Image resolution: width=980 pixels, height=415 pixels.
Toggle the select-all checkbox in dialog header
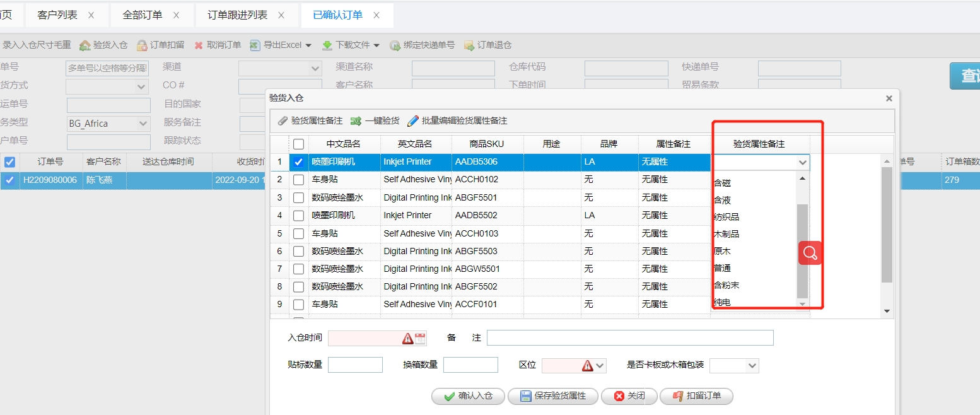[299, 144]
